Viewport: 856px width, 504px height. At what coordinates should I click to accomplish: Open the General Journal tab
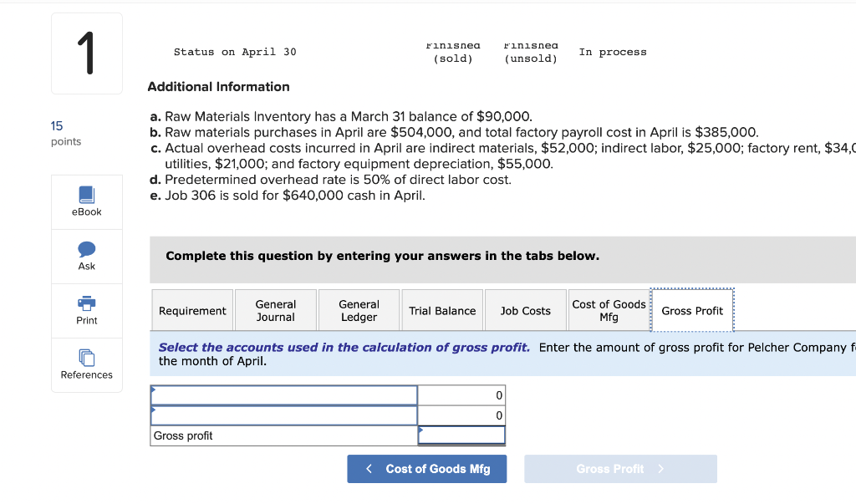tap(276, 310)
